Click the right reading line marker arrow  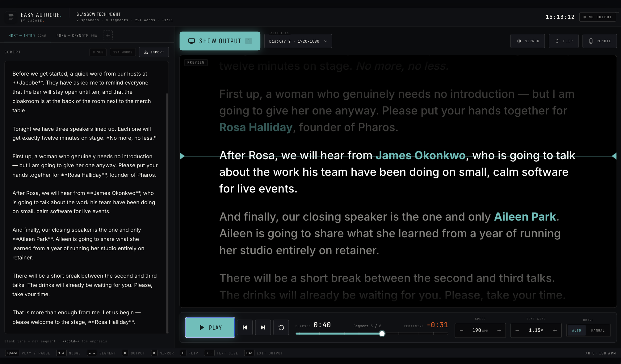point(614,156)
